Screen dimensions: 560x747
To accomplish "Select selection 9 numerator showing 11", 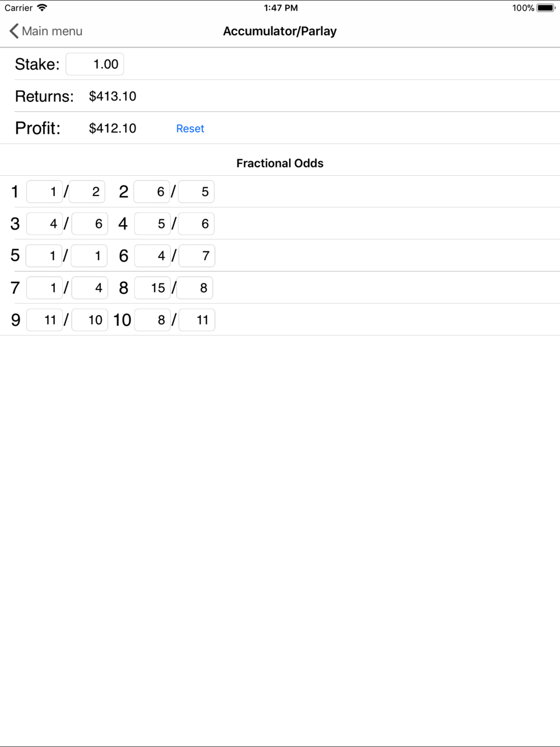I will coord(44,319).
